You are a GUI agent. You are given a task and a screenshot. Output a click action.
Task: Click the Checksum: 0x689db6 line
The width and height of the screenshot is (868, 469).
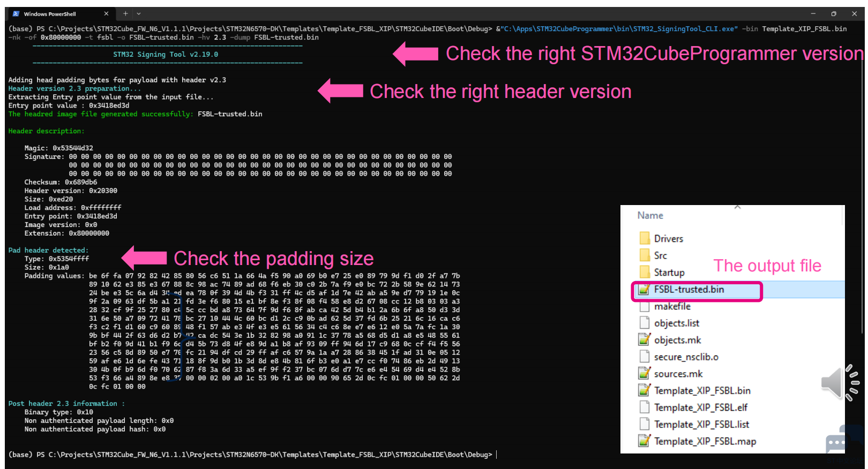[61, 182]
